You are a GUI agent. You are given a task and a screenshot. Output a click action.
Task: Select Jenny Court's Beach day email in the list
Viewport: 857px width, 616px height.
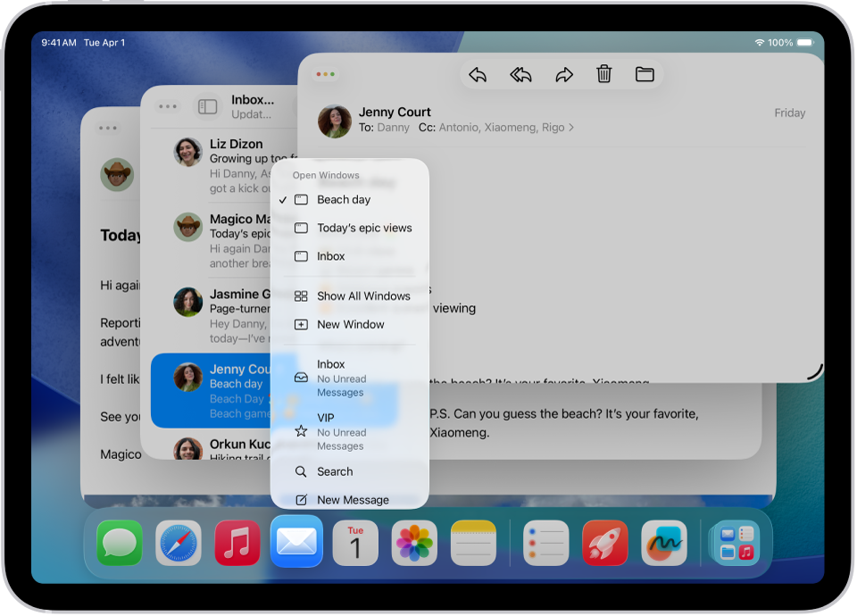click(214, 391)
